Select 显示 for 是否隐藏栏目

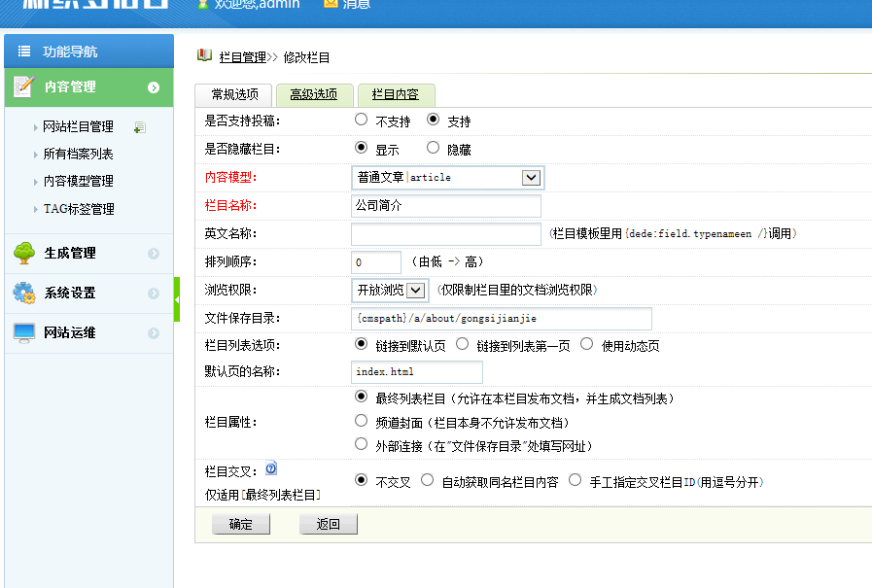361,148
